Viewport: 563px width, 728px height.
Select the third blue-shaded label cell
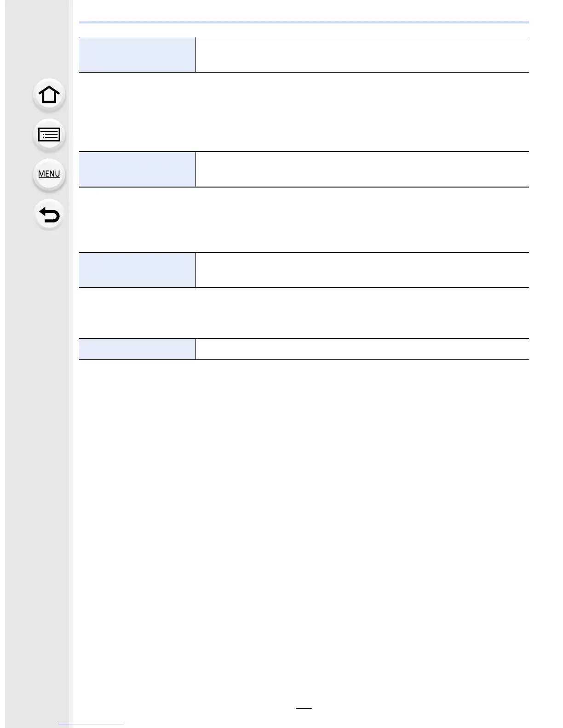pyautogui.click(x=137, y=270)
